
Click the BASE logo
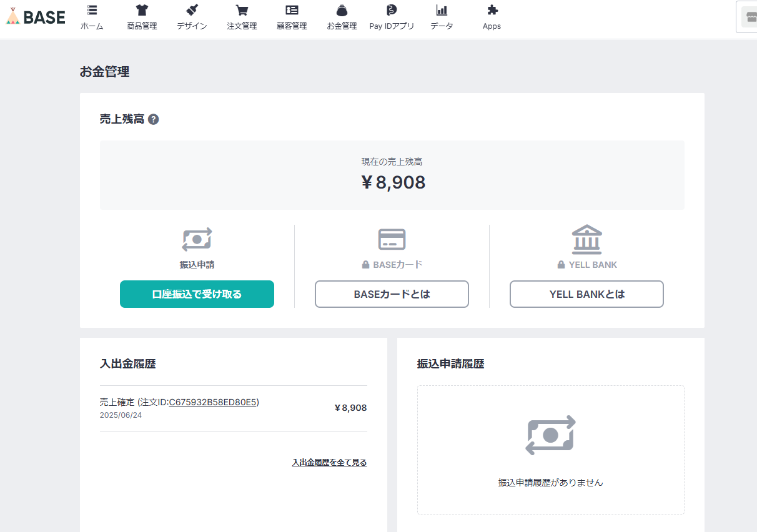point(35,17)
